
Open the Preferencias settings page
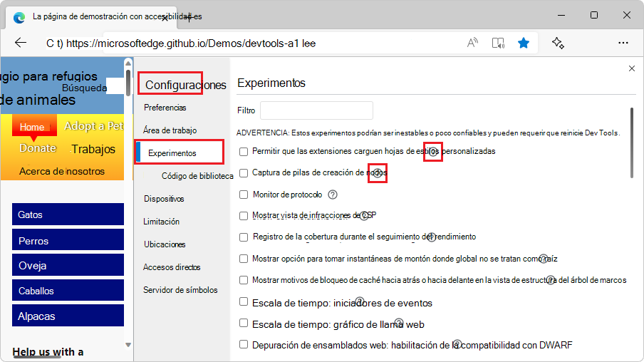[x=165, y=108]
